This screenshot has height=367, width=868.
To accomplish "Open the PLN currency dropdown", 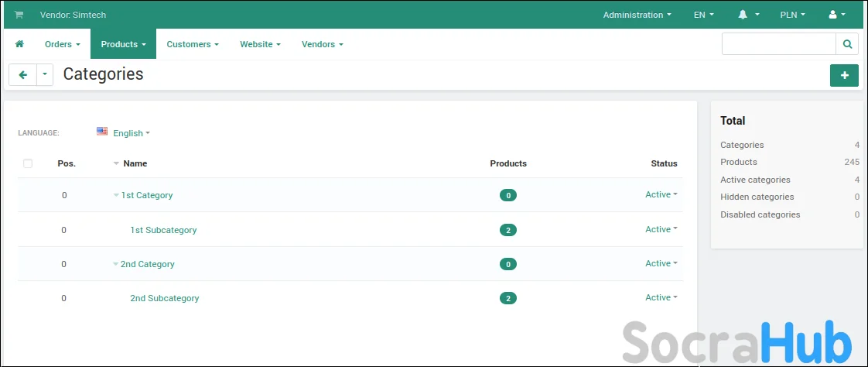I will (x=792, y=15).
